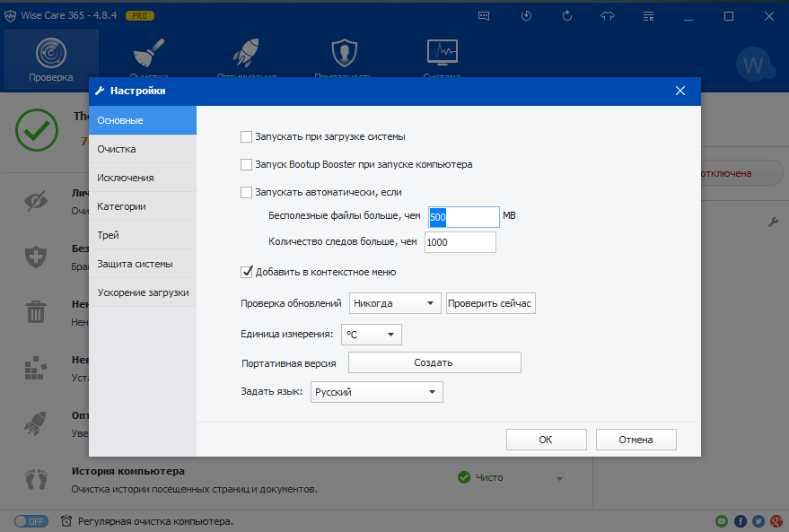Click the wrench icon in right panel
Screen dimensions: 789x532
pos(774,222)
